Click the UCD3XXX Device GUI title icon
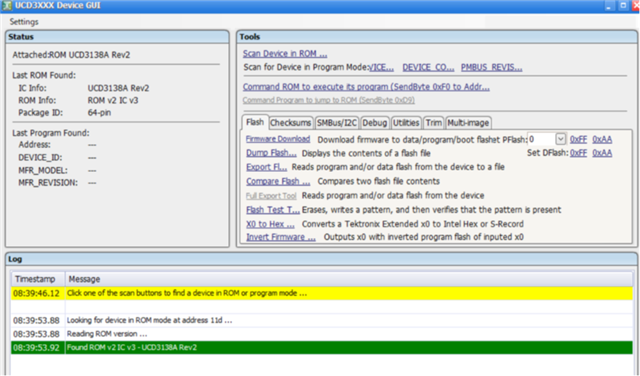The width and height of the screenshot is (640, 376). tap(6, 5)
